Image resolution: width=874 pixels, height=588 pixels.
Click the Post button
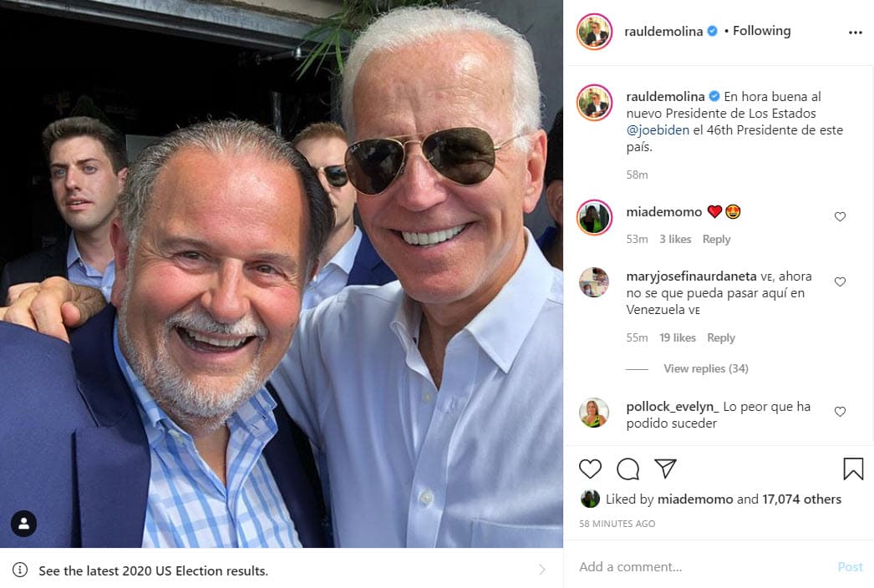tap(850, 566)
